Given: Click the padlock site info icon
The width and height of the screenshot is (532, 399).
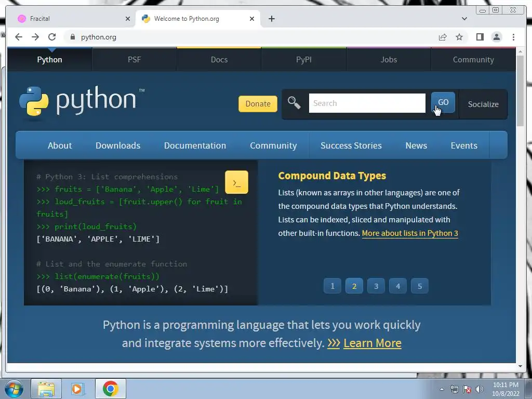Looking at the screenshot, I should (72, 37).
